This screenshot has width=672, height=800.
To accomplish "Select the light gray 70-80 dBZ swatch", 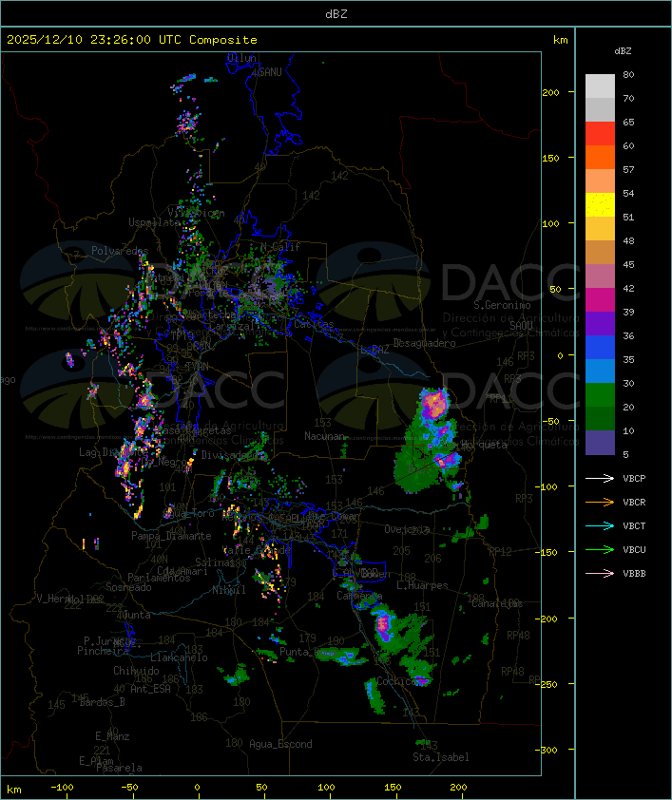I will click(x=600, y=86).
